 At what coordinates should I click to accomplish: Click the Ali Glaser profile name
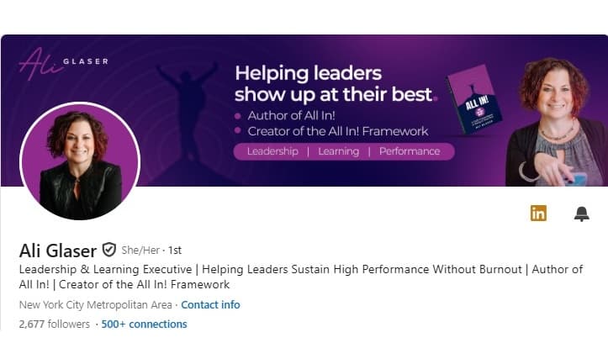coord(57,250)
